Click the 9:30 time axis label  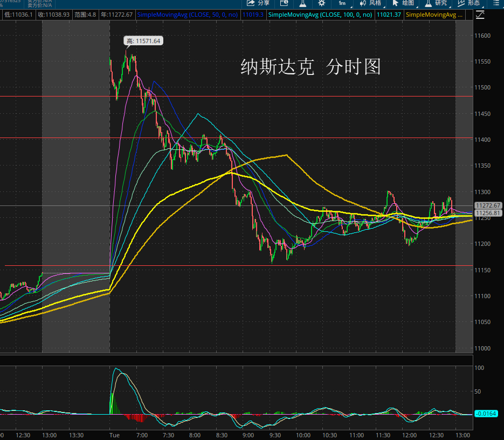click(275, 435)
